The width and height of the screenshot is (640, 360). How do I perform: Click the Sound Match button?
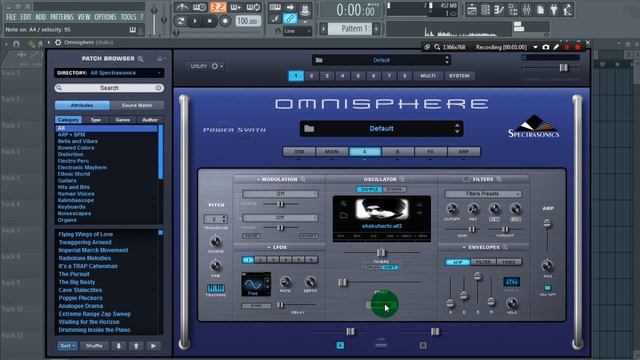tap(137, 105)
